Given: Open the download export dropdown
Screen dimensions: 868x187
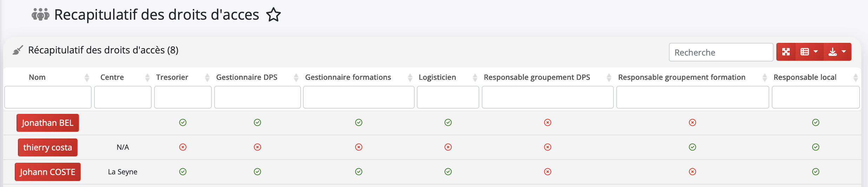Looking at the screenshot, I should [x=837, y=52].
